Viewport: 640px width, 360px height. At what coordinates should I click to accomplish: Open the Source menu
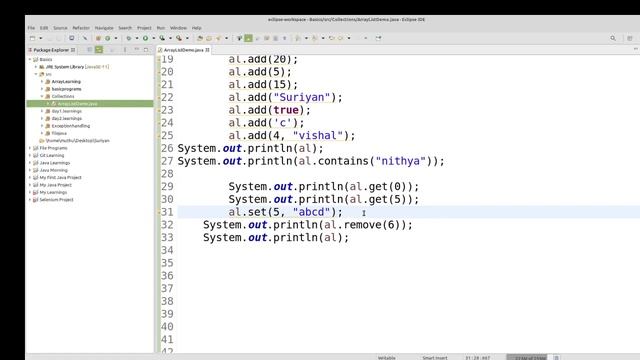coord(60,28)
